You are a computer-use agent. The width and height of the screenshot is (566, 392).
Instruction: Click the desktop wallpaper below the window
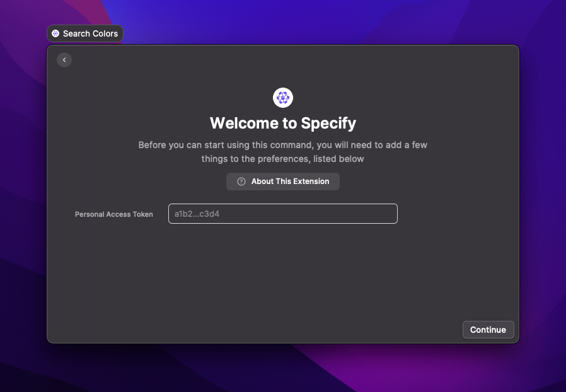pos(283,369)
